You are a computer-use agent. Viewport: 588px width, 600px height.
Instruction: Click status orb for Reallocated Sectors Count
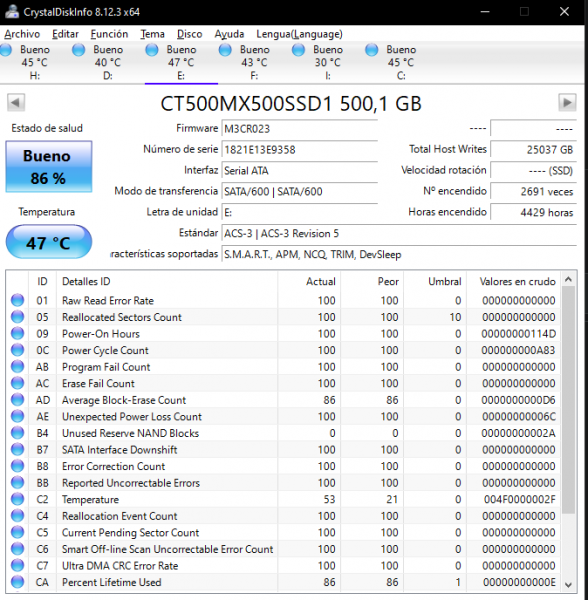(x=17, y=317)
